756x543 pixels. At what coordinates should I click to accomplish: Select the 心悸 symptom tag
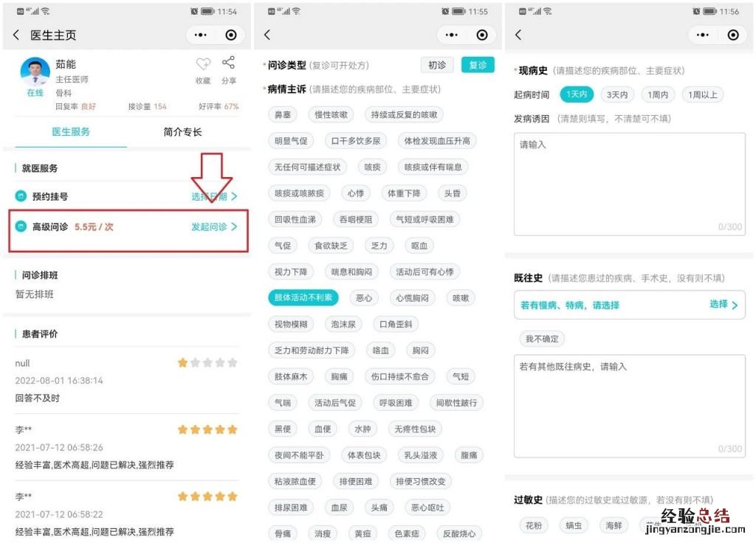pyautogui.click(x=356, y=193)
